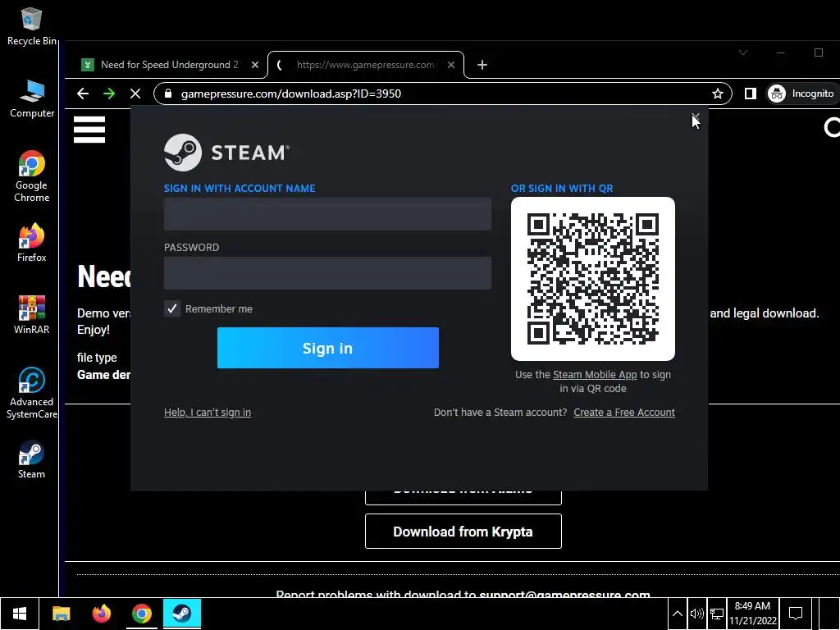Open Firefox from the taskbar
Image resolution: width=840 pixels, height=630 pixels.
(x=101, y=614)
